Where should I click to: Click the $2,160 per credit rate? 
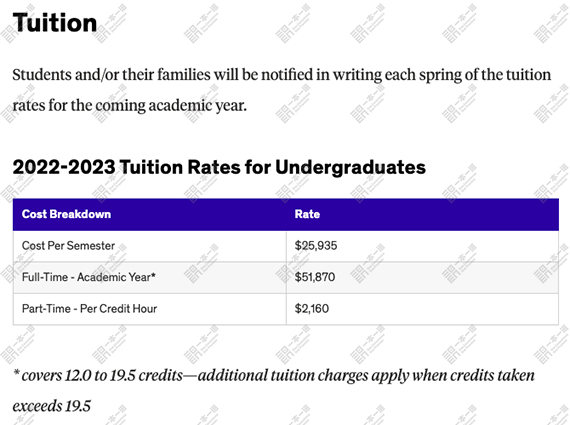[312, 309]
